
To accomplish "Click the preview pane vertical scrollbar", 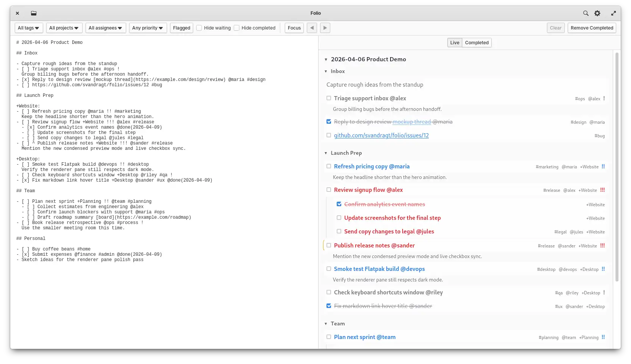I will 617,166.
